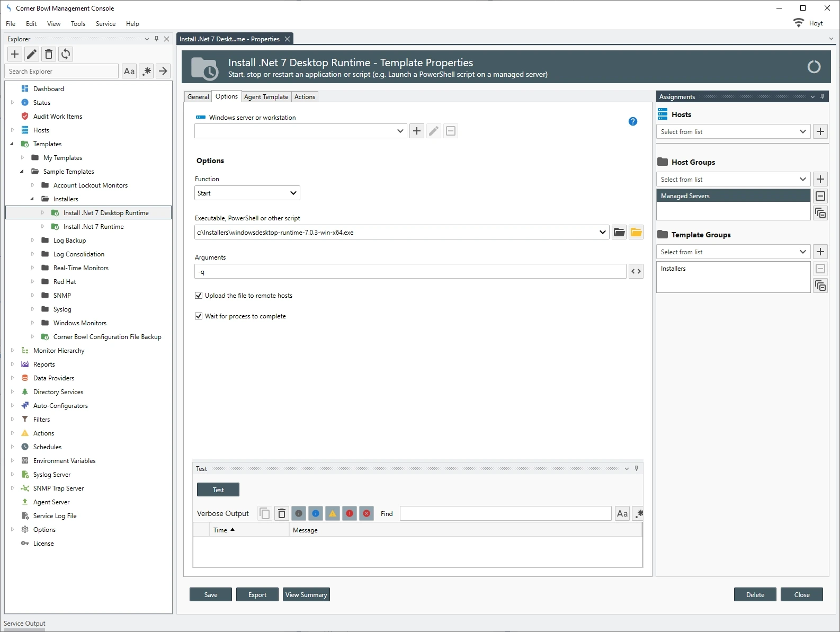Close the Install .Net 7 Properties tab
The width and height of the screenshot is (840, 632).
[x=287, y=39]
